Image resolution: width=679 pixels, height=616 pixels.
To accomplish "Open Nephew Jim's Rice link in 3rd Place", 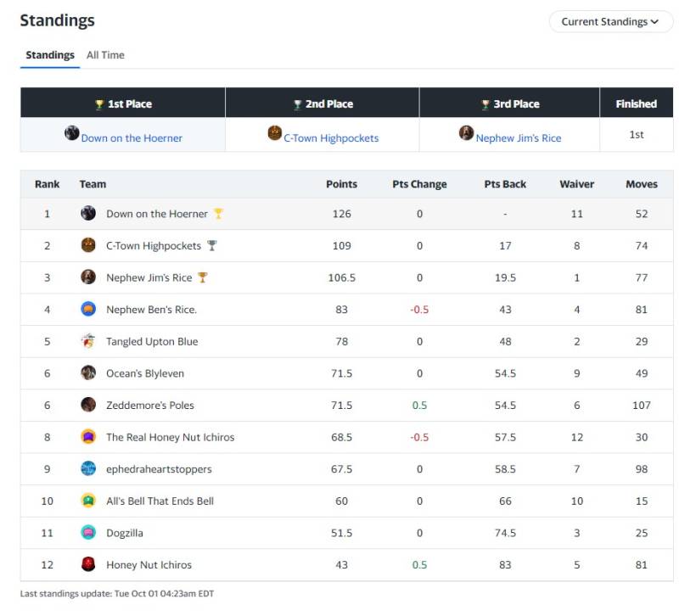I will tap(519, 138).
